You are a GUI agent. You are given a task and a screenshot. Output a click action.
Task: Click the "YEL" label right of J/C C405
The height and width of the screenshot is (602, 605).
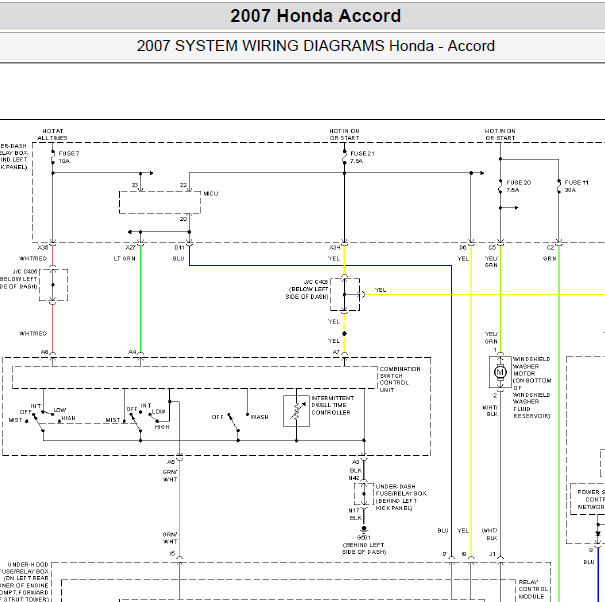click(x=380, y=290)
